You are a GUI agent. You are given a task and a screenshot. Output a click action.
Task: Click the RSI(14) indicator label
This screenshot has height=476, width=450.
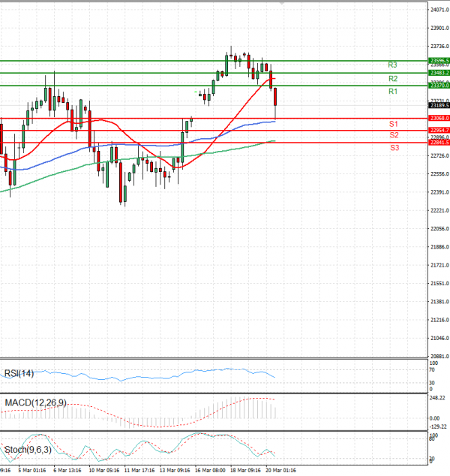tap(19, 373)
